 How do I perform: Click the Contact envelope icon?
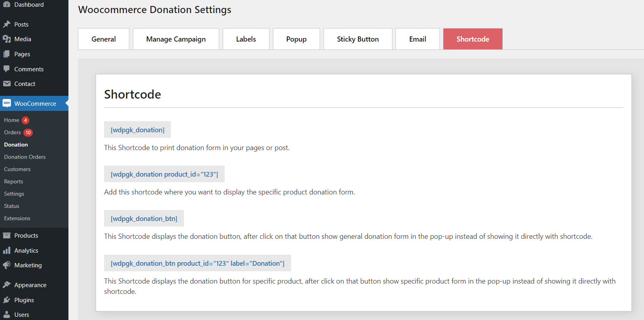coord(7,84)
